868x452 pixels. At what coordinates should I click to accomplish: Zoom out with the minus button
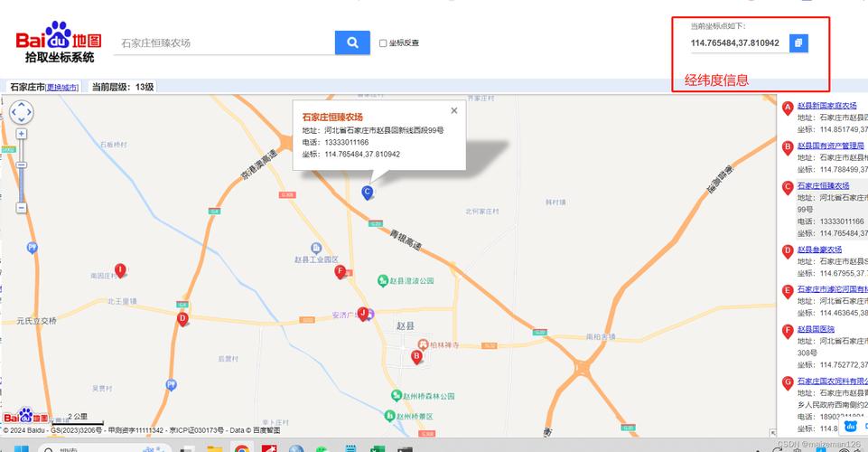[21, 208]
